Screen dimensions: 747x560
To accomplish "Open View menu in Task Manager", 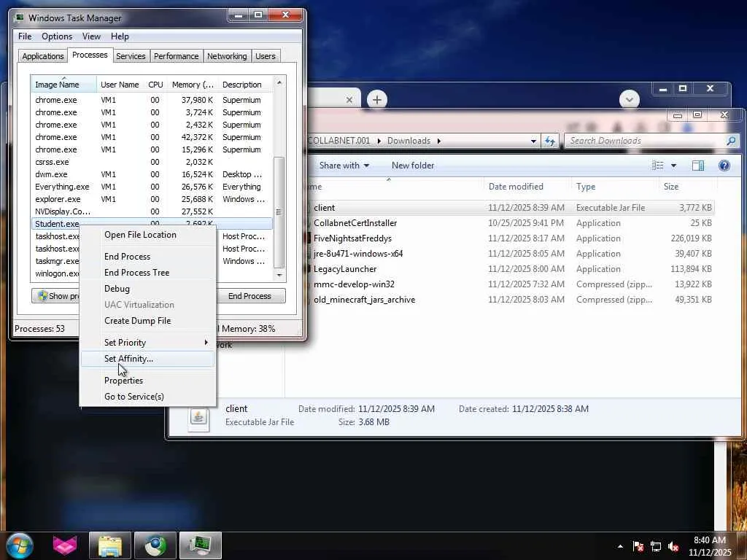I will tap(91, 36).
